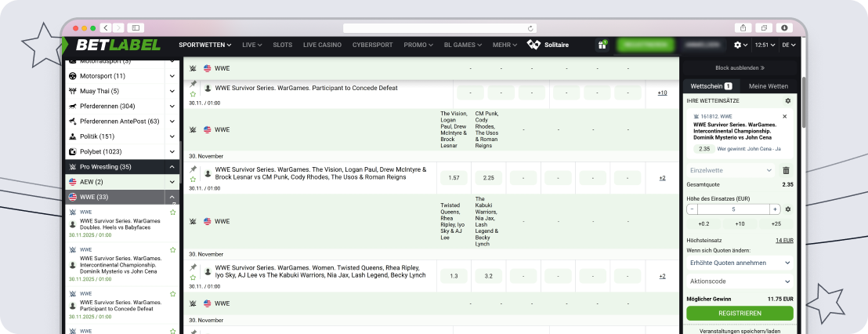
Task: Switch to the Meine Wetten tab
Action: 767,86
